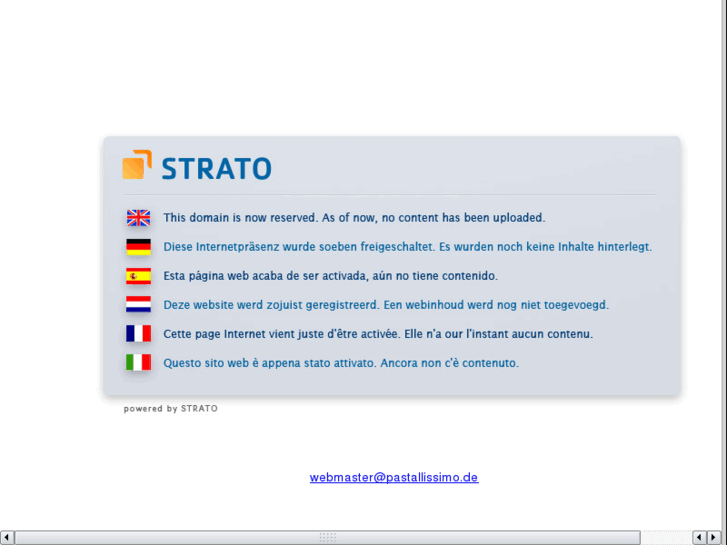Screen dimensions: 727x545
Task: Click the French line 'Cette page Internet vient juste d'être activée'
Action: pos(281,334)
